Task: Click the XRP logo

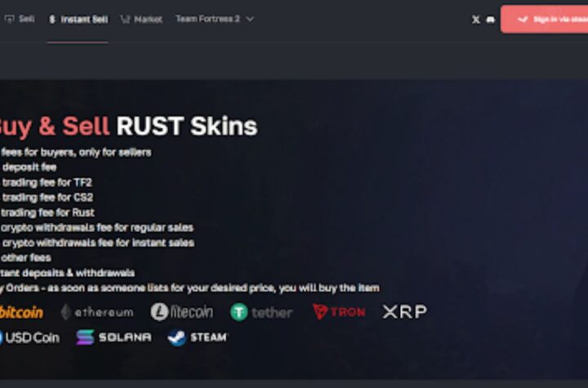Action: [404, 312]
